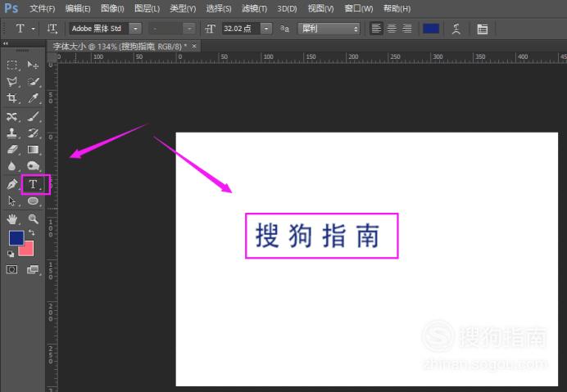Screen dimensions: 567x392
Task: Click the font family name field
Action: coord(98,29)
